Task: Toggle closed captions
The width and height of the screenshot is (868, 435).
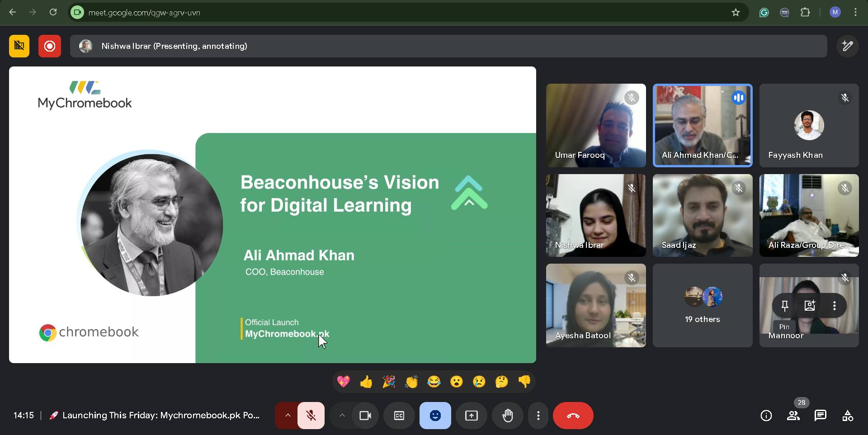Action: pos(399,416)
